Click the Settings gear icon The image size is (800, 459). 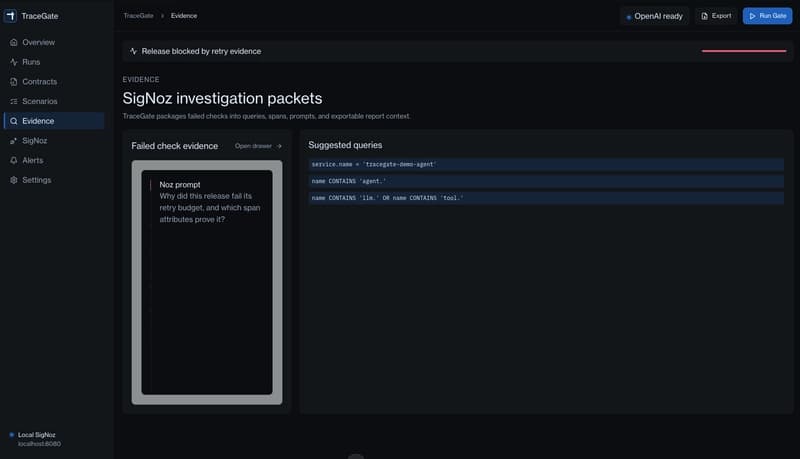(x=14, y=180)
